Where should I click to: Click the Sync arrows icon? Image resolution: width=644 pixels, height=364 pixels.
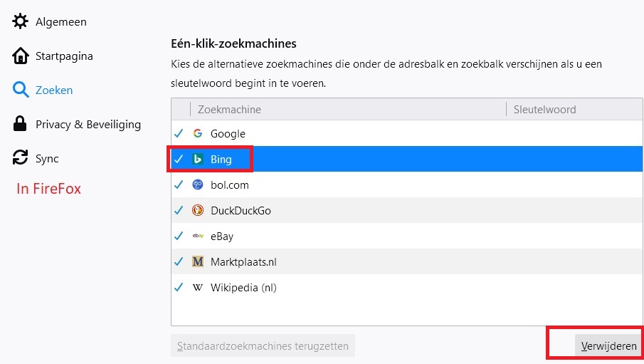pyautogui.click(x=20, y=157)
